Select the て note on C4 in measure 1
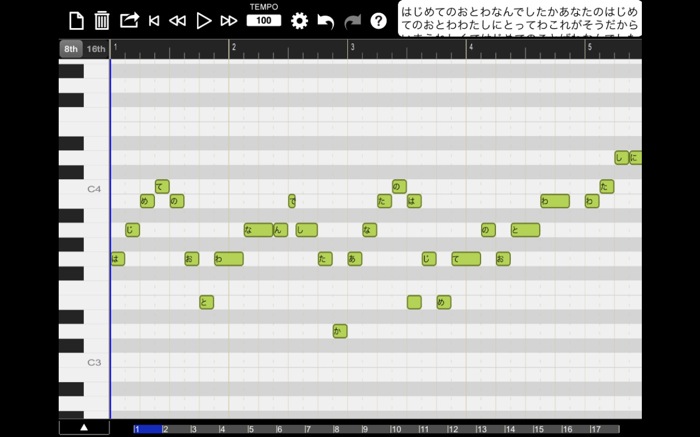Image resolution: width=700 pixels, height=437 pixels. (x=162, y=186)
